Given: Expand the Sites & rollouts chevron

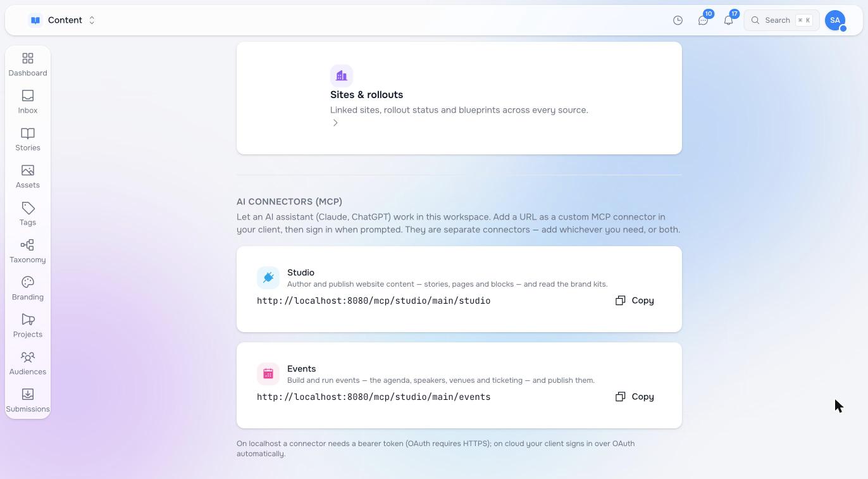Looking at the screenshot, I should (335, 123).
